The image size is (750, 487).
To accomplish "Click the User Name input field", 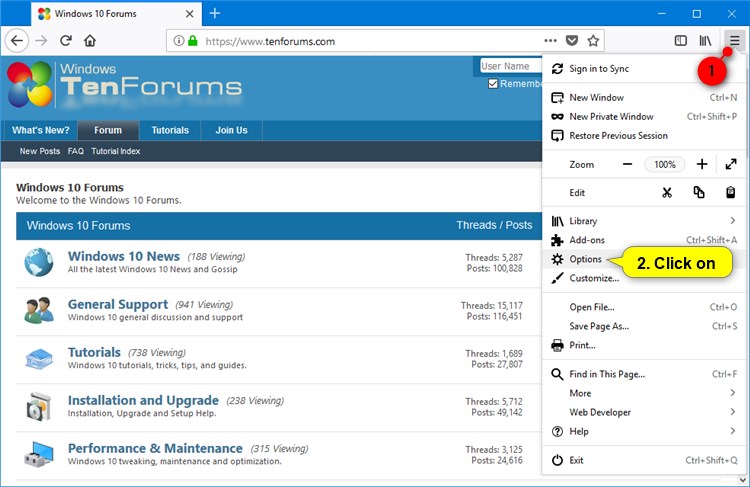I will pyautogui.click(x=511, y=66).
